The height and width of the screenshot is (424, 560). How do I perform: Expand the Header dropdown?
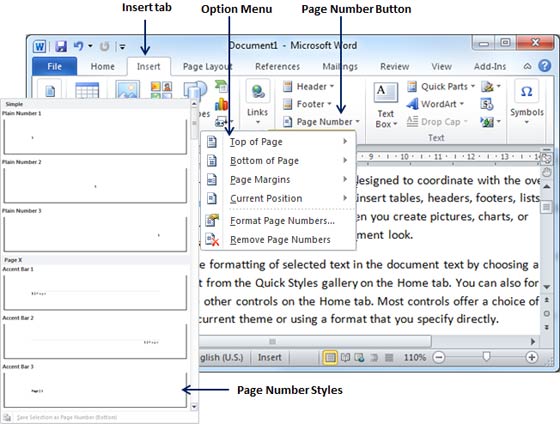click(x=308, y=86)
